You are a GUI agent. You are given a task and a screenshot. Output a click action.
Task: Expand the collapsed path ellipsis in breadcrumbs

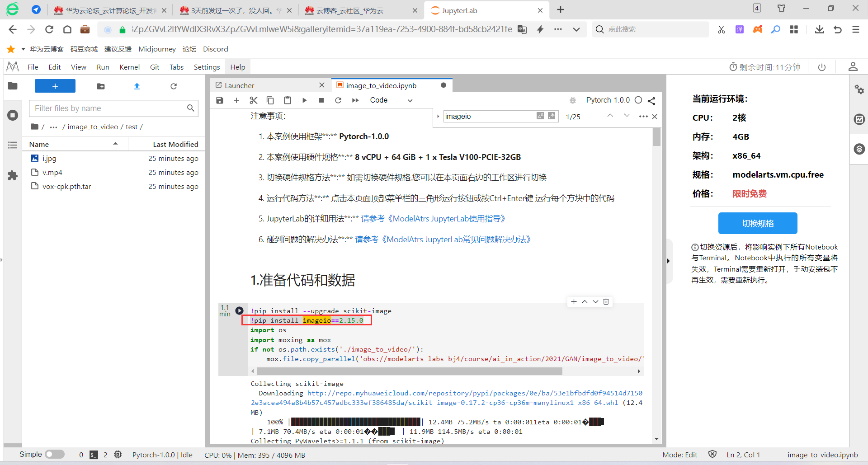pyautogui.click(x=53, y=127)
